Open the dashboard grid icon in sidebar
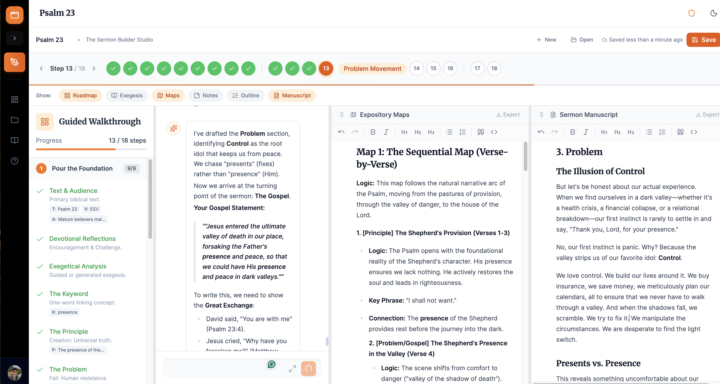This screenshot has height=384, width=720. coord(14,99)
